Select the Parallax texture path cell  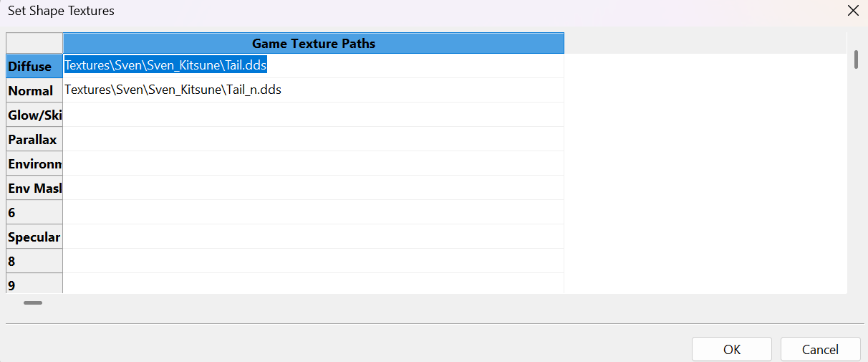314,139
